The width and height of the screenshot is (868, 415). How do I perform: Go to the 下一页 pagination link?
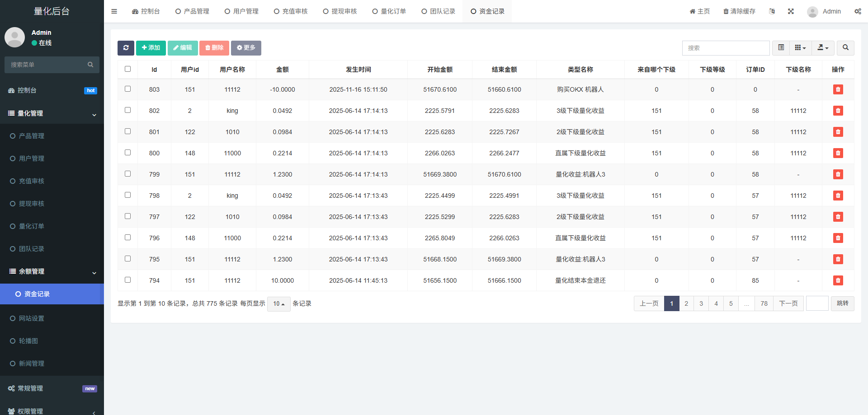pos(788,303)
